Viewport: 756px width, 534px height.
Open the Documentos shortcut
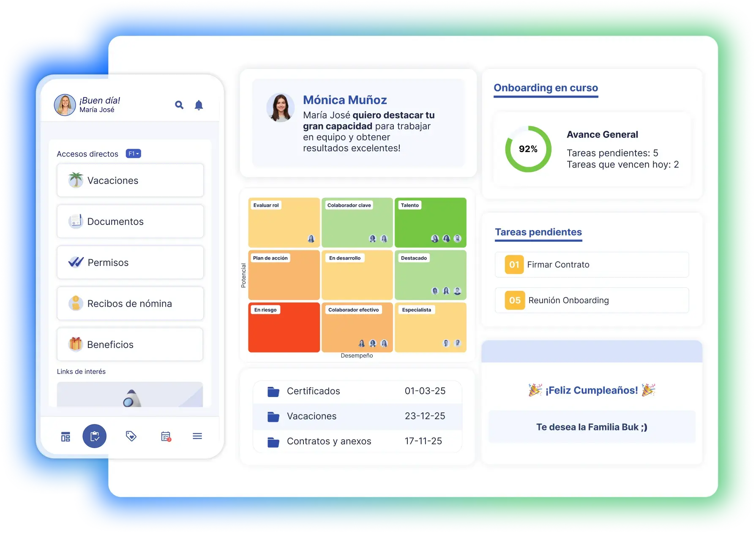pos(130,222)
